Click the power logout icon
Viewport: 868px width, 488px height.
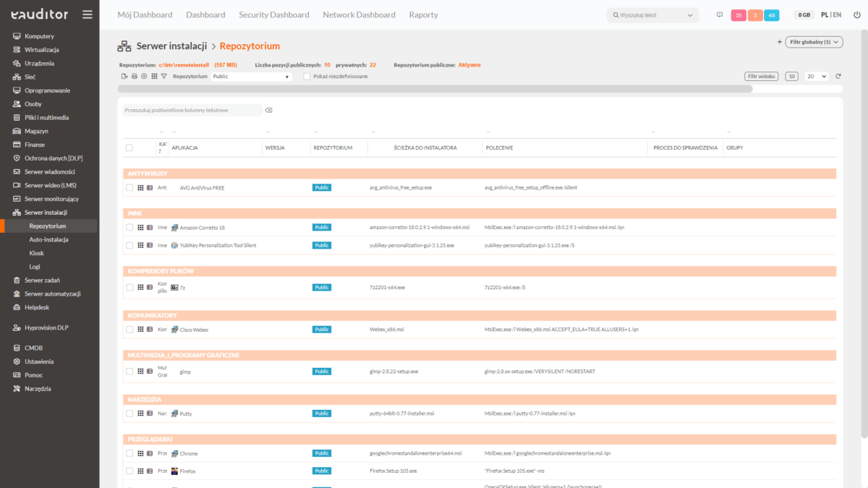[857, 14]
